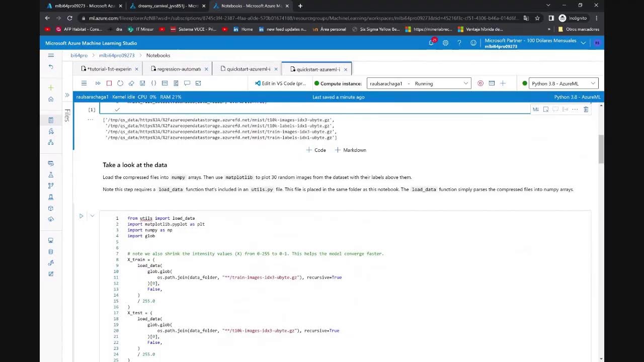Image resolution: width=644 pixels, height=362 pixels.
Task: Reload the page in Chrome
Action: click(x=70, y=18)
